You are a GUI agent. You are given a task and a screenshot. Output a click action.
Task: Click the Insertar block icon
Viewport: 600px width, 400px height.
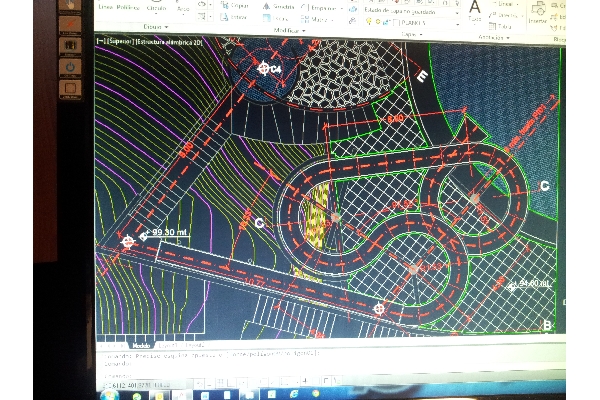(538, 10)
